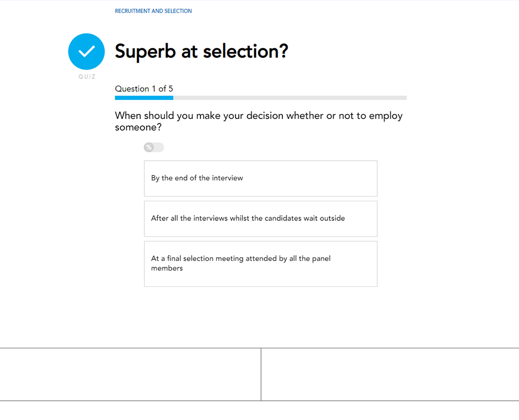Open the Recruitment and Selection breadcrumb link

pos(153,11)
